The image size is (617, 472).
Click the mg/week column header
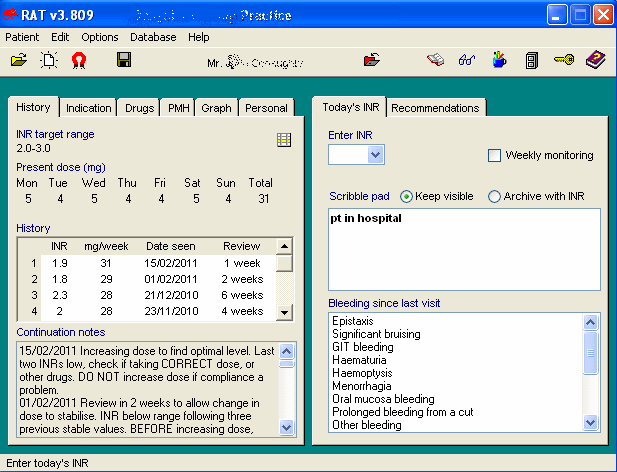[x=106, y=246]
